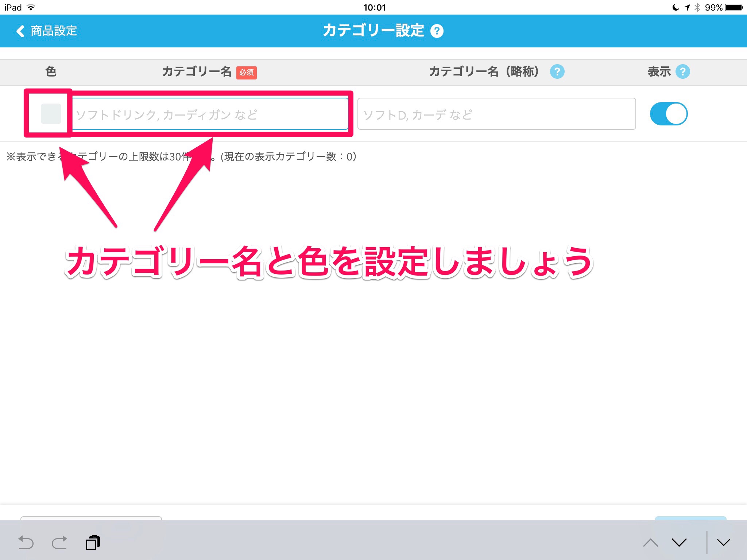Focus the カテゴリー名 input field
Screen dimensions: 747x560
(x=210, y=114)
